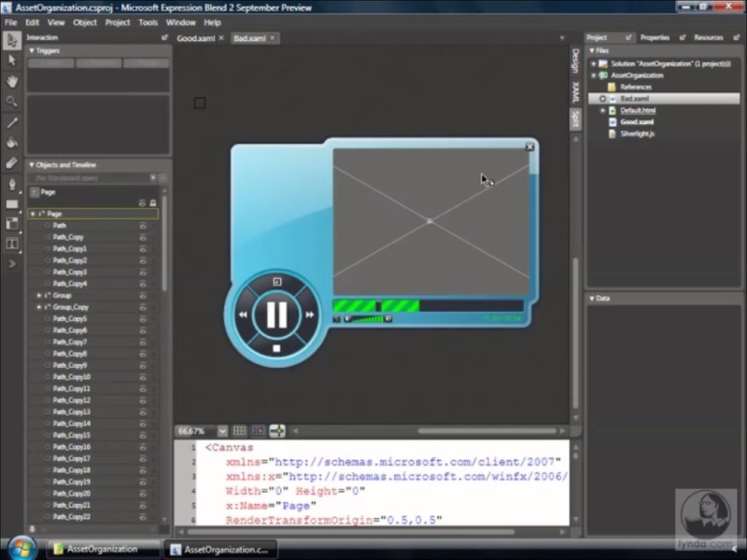
Task: Toggle show snap grid icon
Action: (x=239, y=431)
